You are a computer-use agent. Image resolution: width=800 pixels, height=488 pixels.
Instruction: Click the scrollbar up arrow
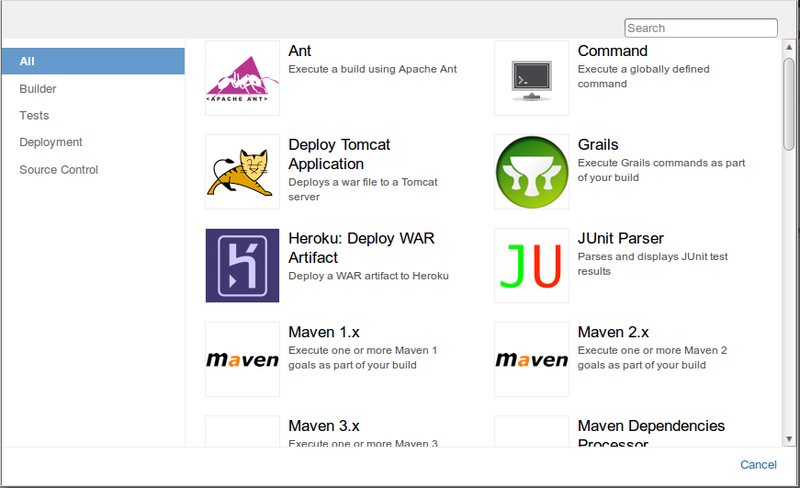[789, 47]
